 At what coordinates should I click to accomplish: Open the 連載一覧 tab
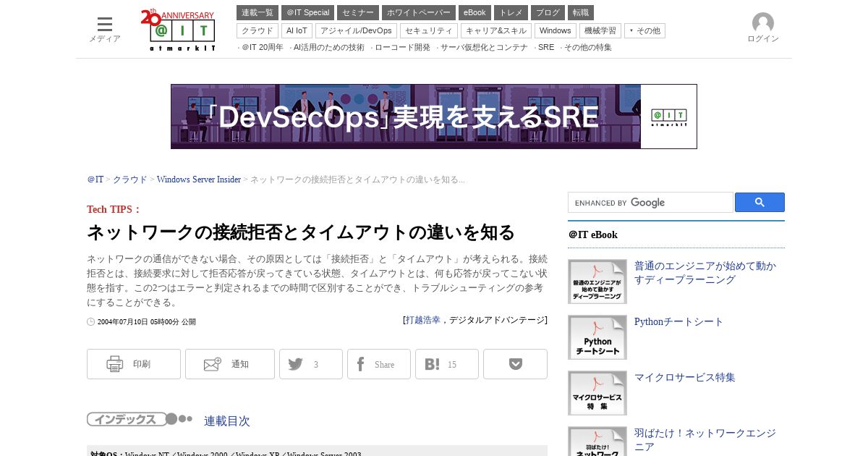click(x=258, y=13)
